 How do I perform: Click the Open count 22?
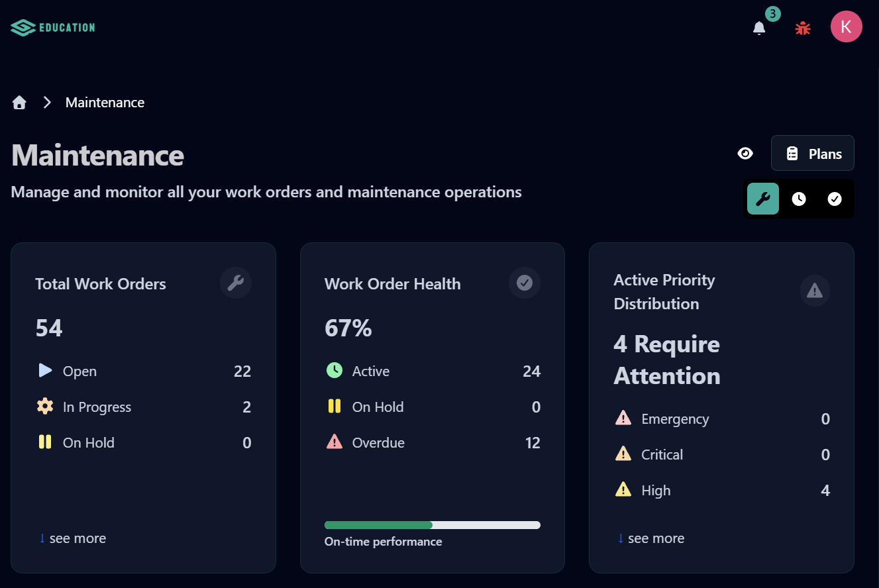click(242, 371)
